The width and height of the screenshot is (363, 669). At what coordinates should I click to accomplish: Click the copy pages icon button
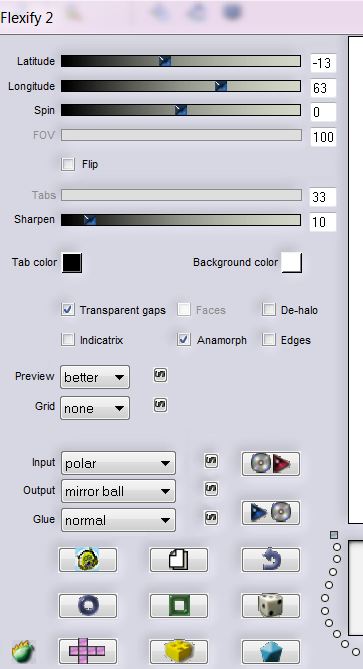(x=179, y=560)
